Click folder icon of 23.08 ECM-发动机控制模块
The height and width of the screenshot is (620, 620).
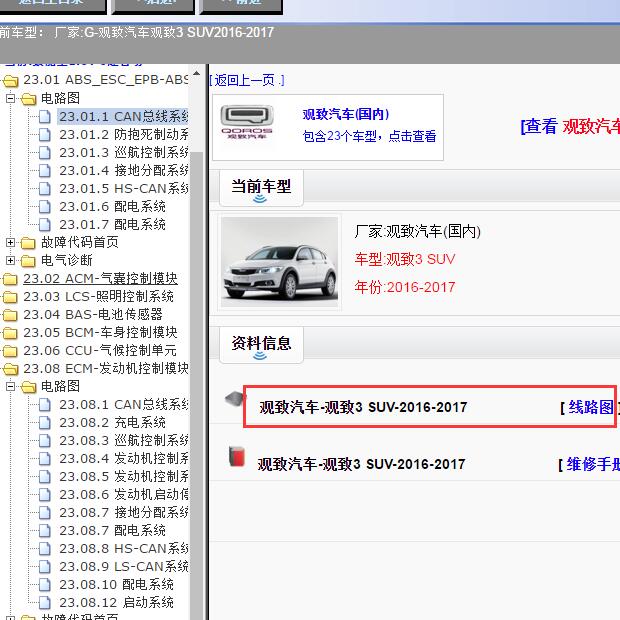click(11, 369)
